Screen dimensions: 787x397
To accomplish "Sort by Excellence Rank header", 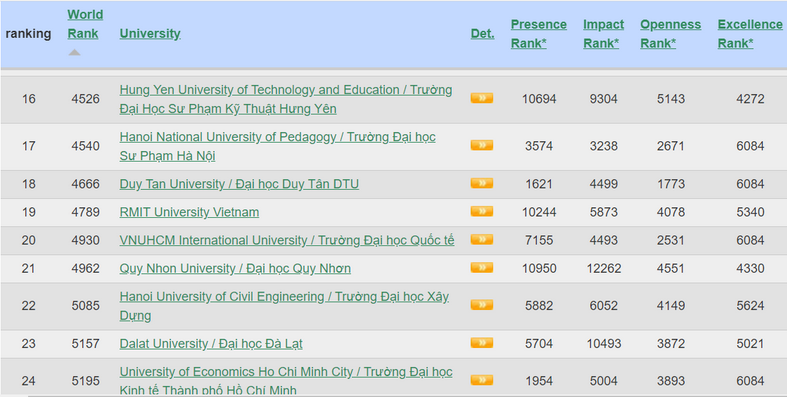I will pos(750,34).
